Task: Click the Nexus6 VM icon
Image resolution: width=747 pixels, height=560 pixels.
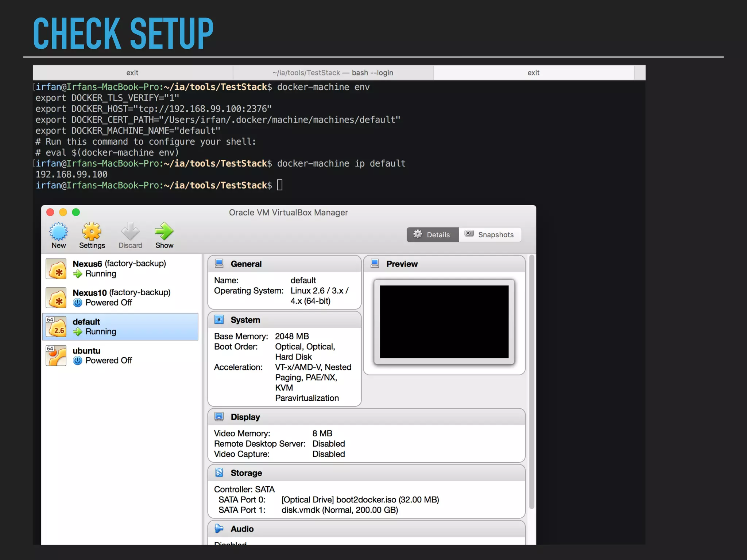Action: click(56, 269)
